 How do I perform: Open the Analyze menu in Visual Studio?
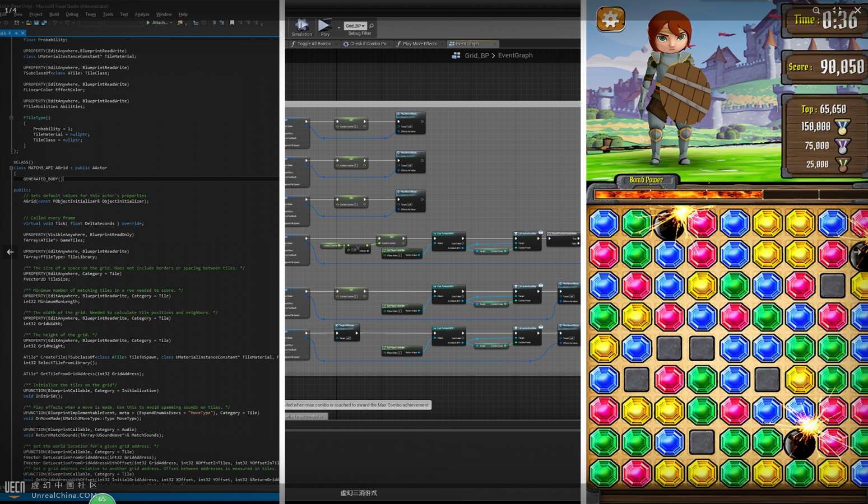pyautogui.click(x=142, y=14)
